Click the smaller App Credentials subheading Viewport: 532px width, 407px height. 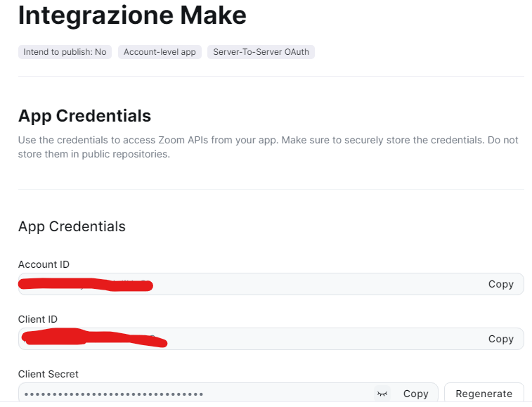point(72,226)
